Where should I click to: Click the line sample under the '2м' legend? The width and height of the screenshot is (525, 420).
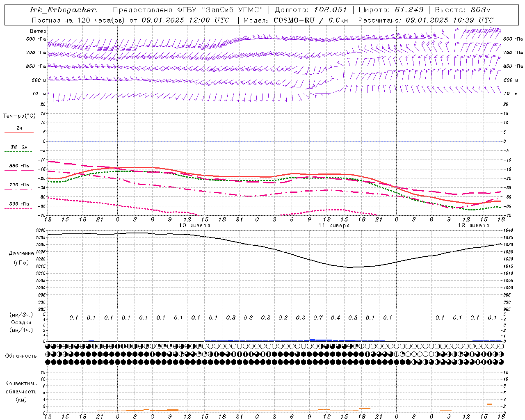tap(19, 132)
